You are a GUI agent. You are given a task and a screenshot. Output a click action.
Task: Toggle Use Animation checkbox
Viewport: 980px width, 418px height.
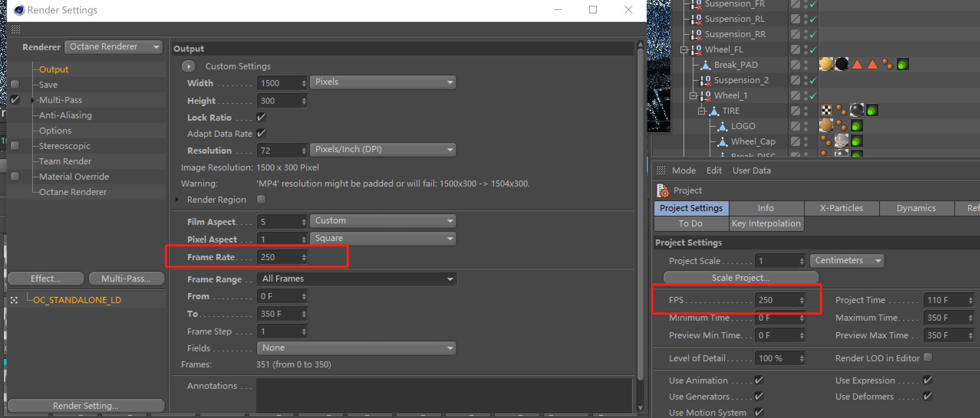click(759, 380)
